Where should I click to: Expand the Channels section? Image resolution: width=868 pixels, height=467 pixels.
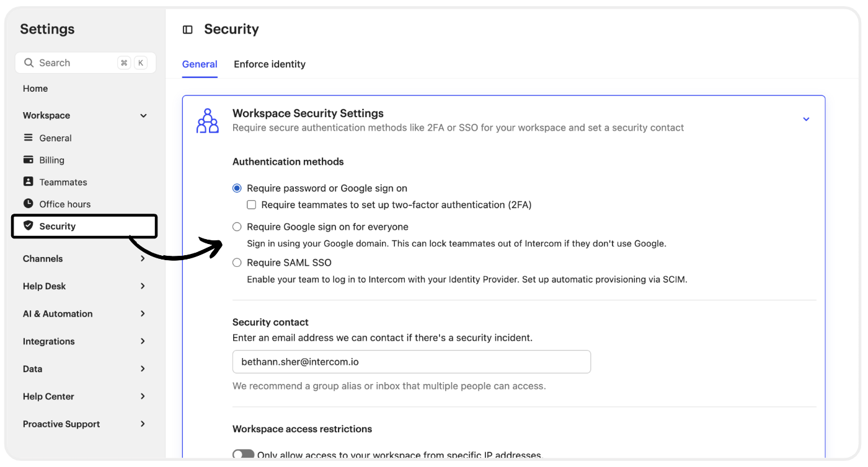point(143,258)
